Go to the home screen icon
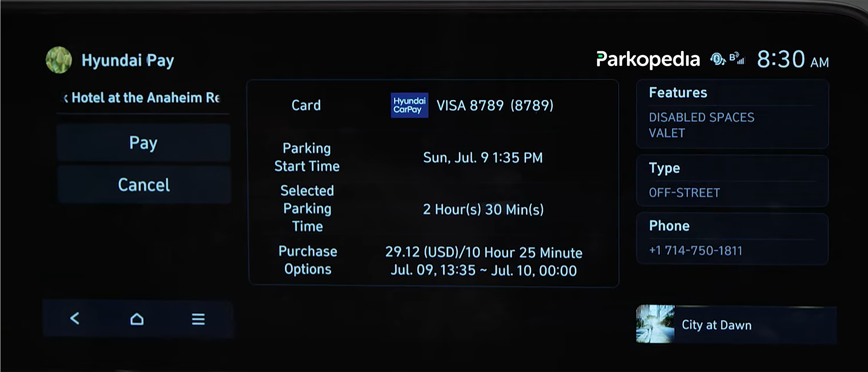 (x=137, y=319)
